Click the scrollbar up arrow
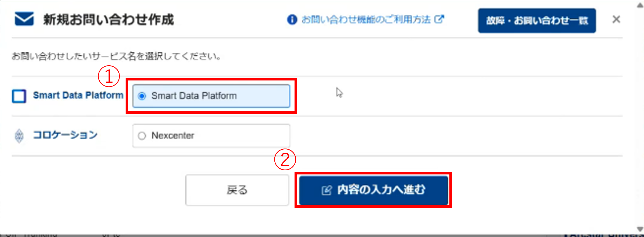Screen dimensions: 644x237 (640, 5)
